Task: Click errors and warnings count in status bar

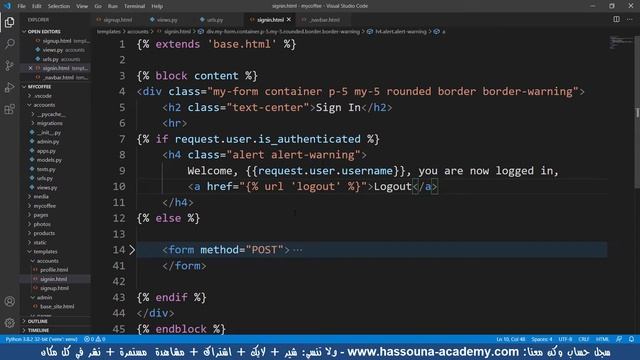Action: [x=95, y=339]
